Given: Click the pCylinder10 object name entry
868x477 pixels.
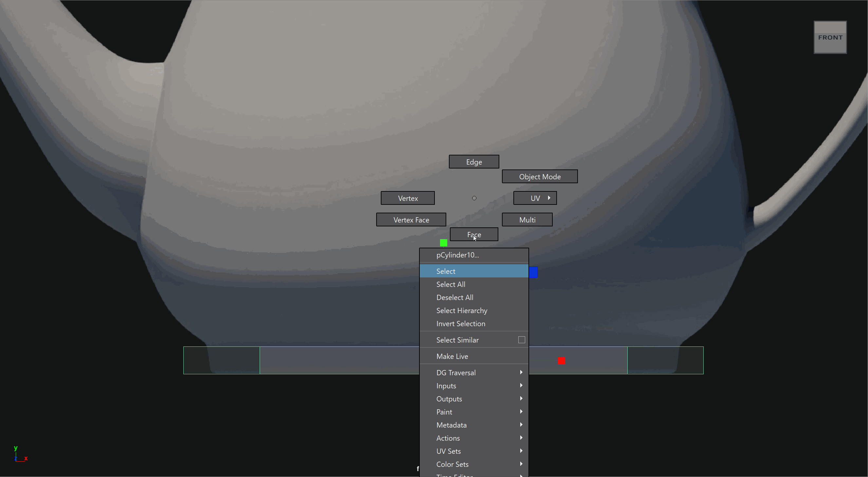Looking at the screenshot, I should point(457,255).
